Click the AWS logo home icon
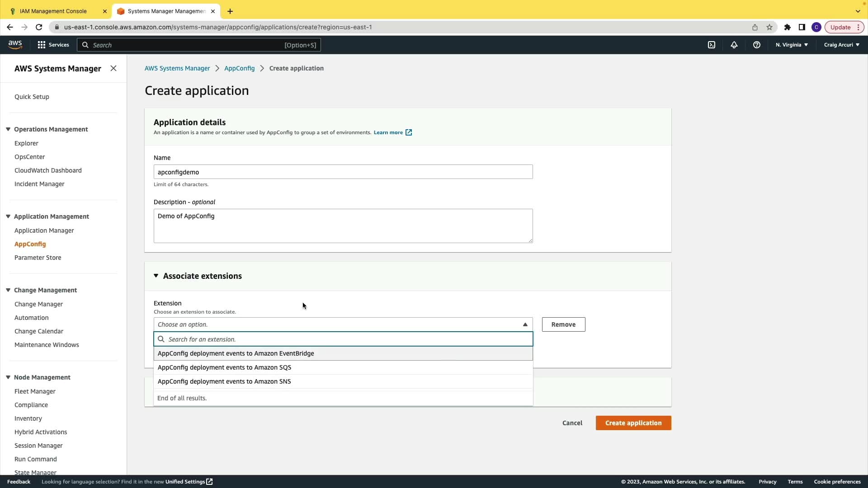Viewport: 868px width, 488px height. [x=15, y=44]
